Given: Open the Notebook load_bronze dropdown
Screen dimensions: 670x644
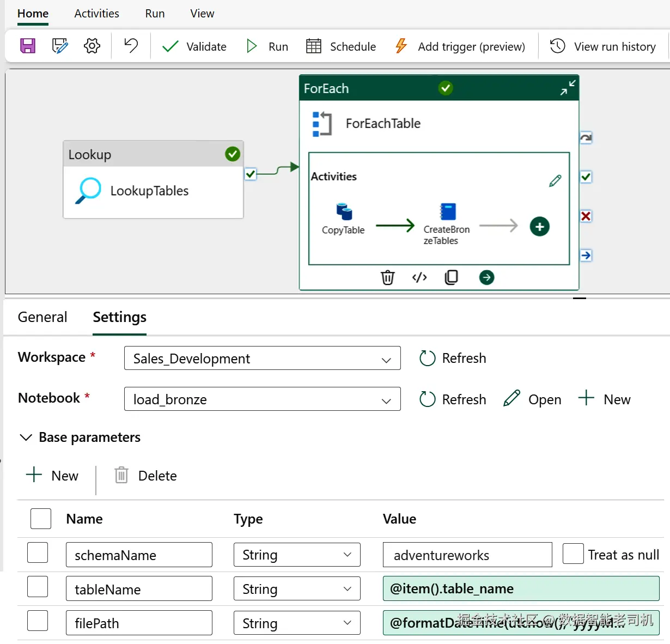Looking at the screenshot, I should point(262,399).
